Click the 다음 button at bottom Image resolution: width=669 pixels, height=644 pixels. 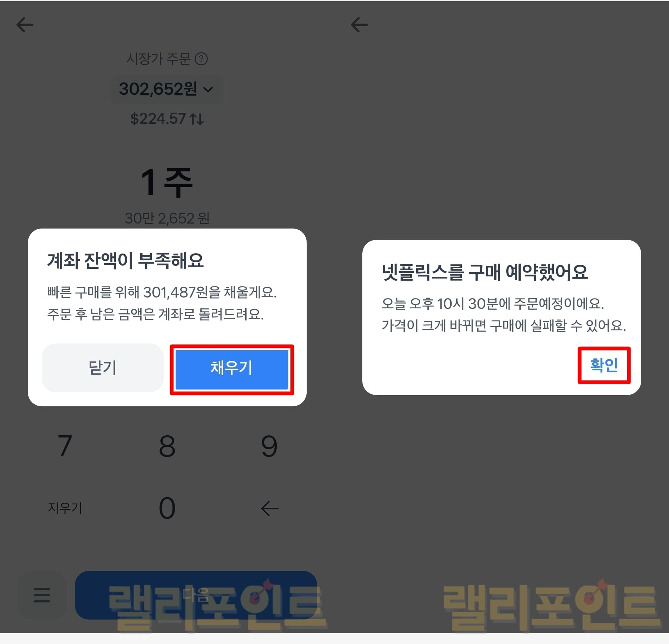pos(196,595)
